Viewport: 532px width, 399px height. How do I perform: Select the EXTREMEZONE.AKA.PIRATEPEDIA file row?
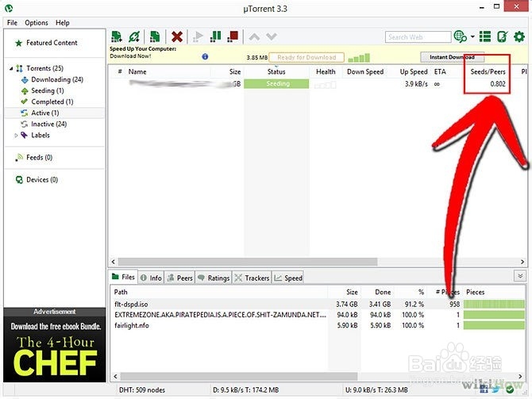(x=318, y=315)
